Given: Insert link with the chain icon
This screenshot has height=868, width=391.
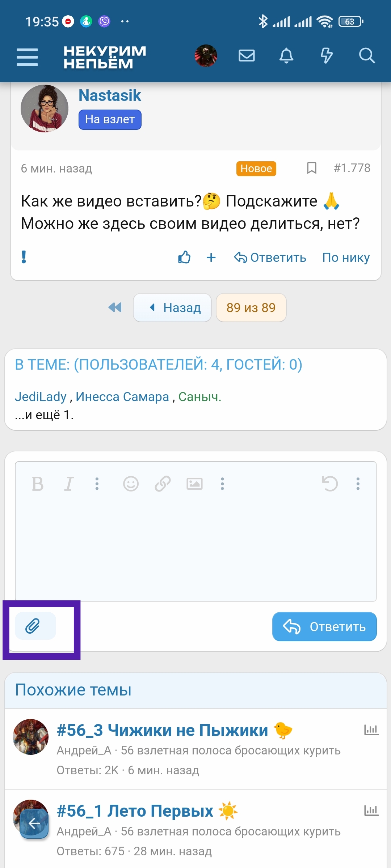Looking at the screenshot, I should (x=163, y=484).
